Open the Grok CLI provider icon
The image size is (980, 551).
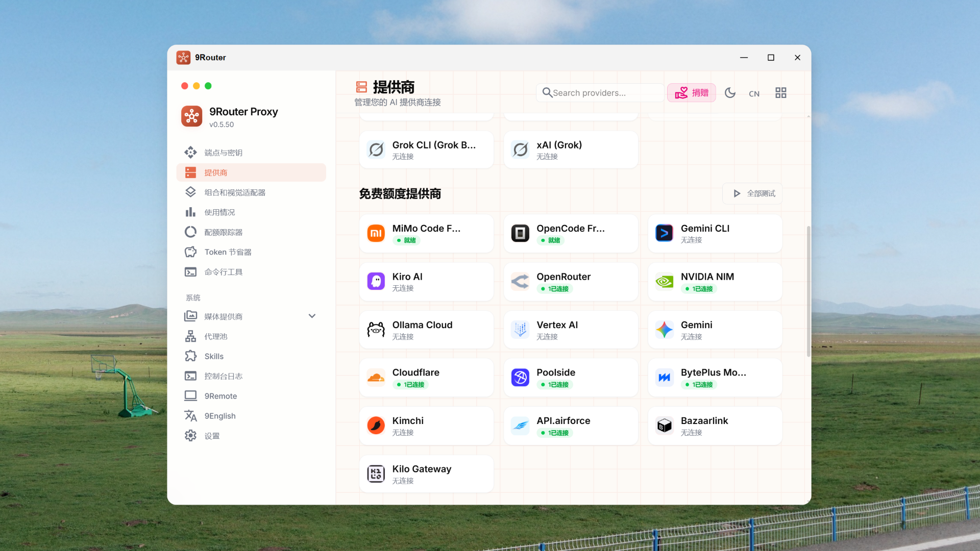pos(376,150)
